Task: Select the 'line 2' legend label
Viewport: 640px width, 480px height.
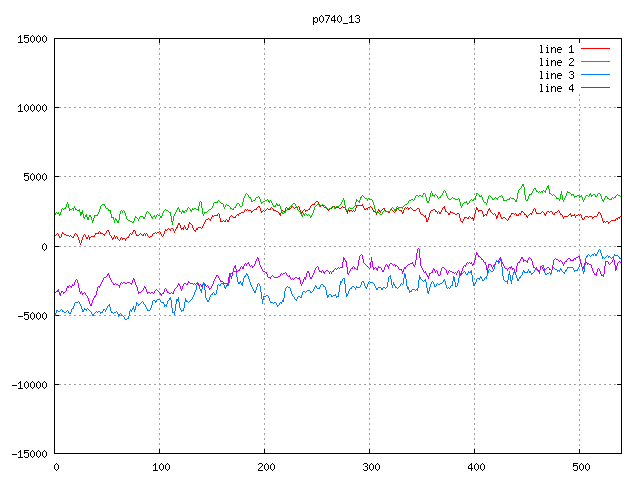Action: [x=557, y=62]
